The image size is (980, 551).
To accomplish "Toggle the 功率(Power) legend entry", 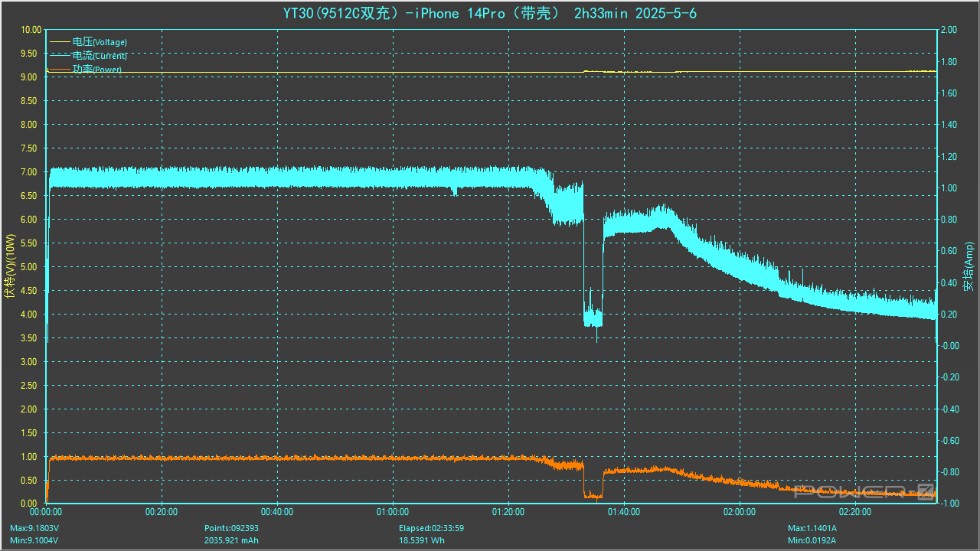I will pyautogui.click(x=97, y=70).
